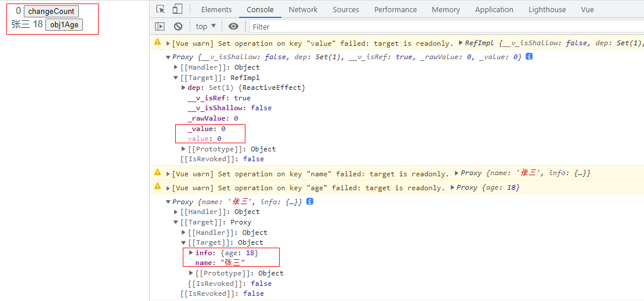Image resolution: width=644 pixels, height=301 pixels.
Task: Go to the Performance tab
Action: 396,9
